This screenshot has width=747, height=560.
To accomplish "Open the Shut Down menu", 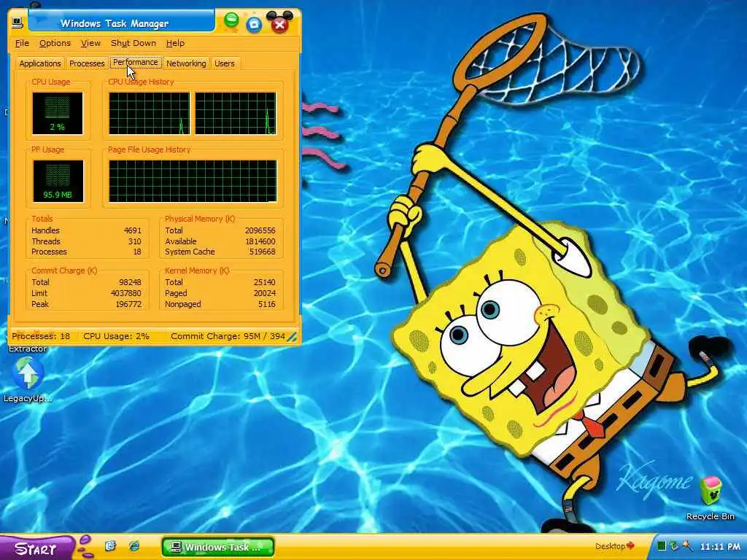I will (133, 43).
